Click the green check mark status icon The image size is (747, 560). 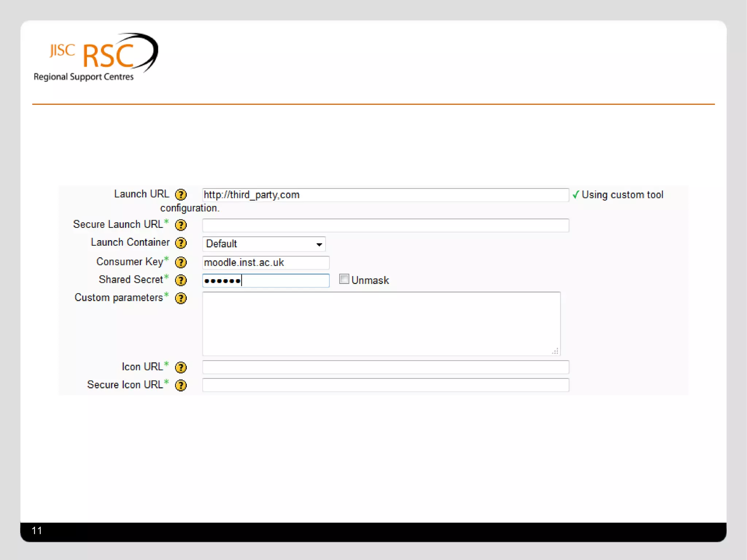[x=576, y=195]
